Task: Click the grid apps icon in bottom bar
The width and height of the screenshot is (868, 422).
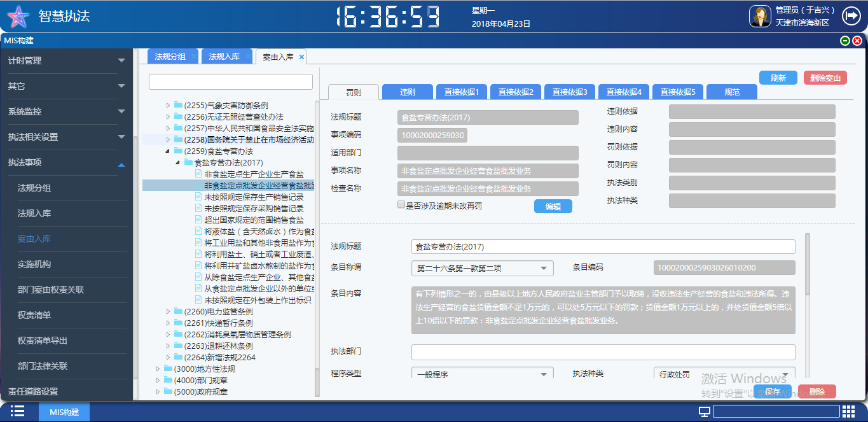Action: (848, 411)
